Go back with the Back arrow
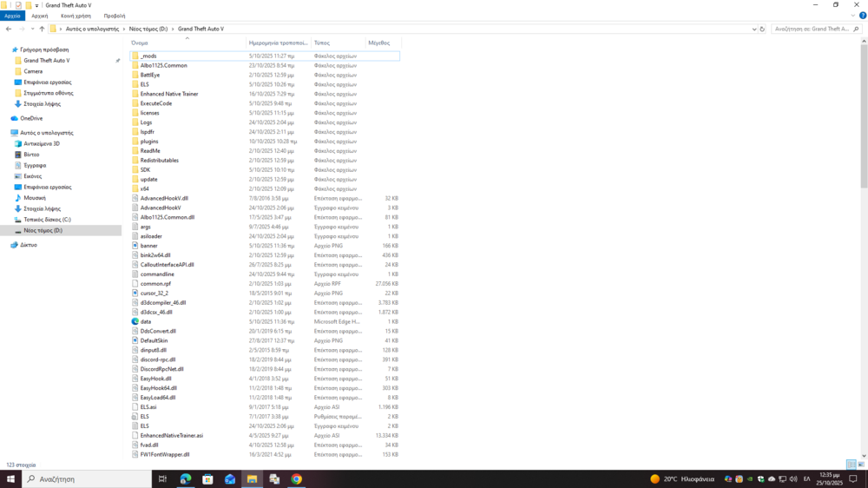Viewport: 868px width, 488px height. click(9, 29)
